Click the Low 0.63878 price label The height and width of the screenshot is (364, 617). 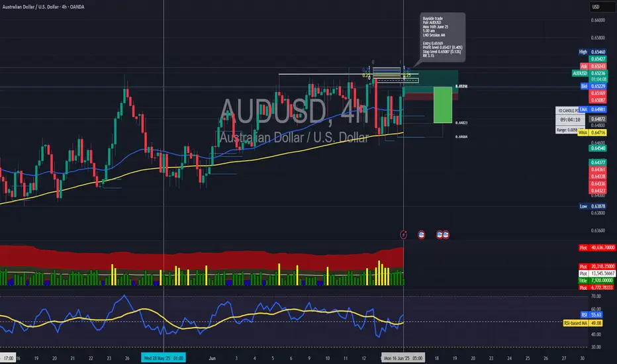(593, 206)
